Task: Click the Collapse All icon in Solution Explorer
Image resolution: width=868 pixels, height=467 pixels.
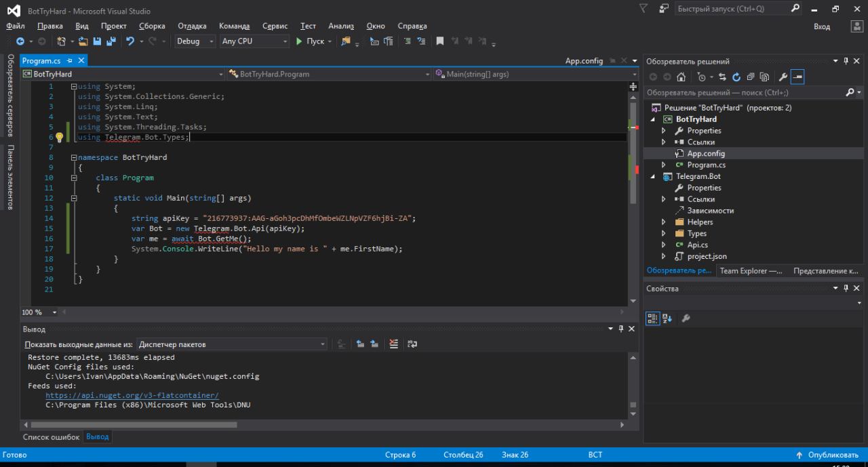Action: pyautogui.click(x=751, y=77)
